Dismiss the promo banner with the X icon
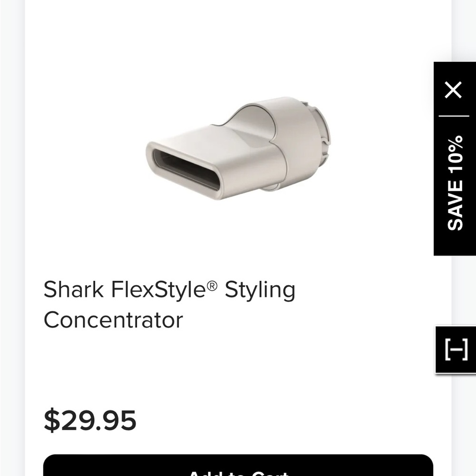 click(454, 89)
